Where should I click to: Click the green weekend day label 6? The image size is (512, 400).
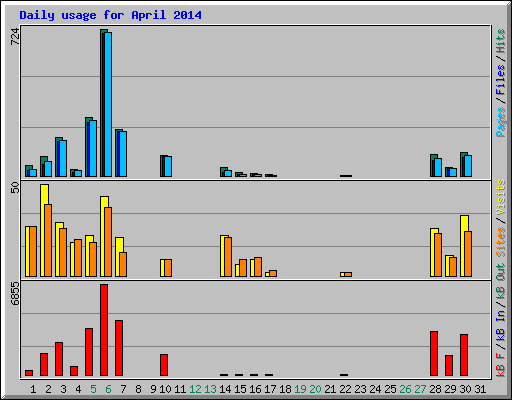click(108, 389)
